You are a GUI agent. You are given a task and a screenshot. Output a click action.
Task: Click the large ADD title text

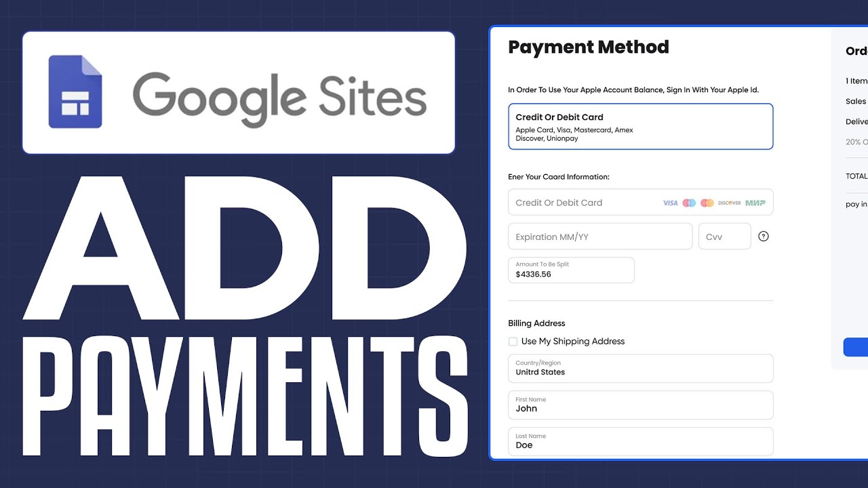point(245,248)
